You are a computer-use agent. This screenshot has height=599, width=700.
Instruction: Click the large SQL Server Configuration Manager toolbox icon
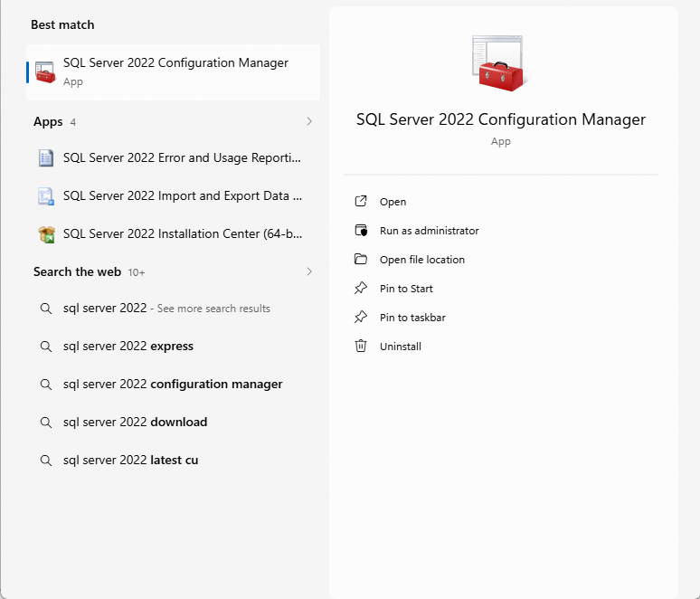click(499, 64)
